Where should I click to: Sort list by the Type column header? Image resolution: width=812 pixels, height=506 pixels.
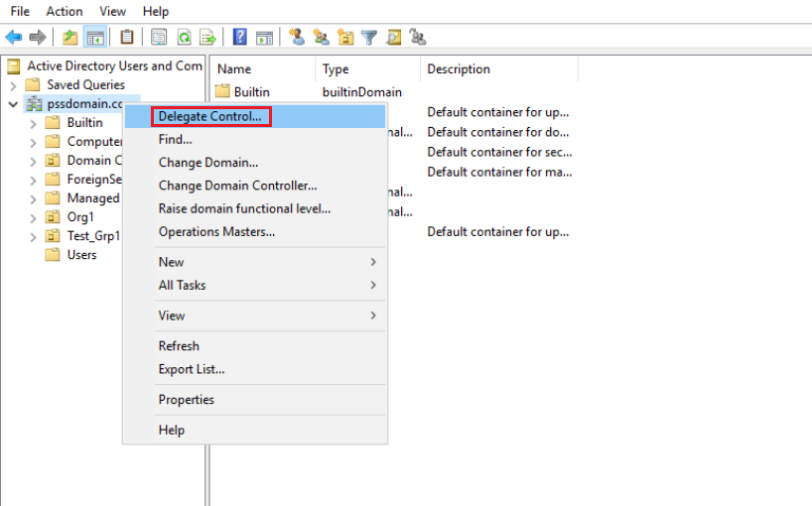[337, 69]
